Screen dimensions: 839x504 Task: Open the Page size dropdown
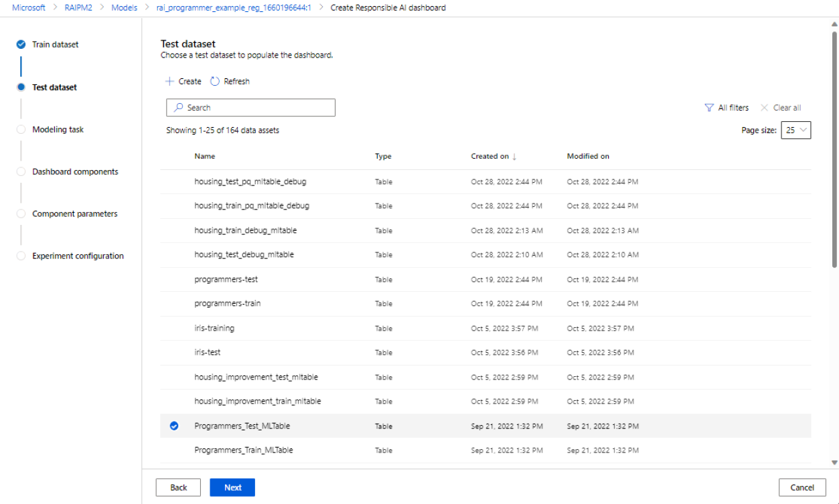coord(795,131)
